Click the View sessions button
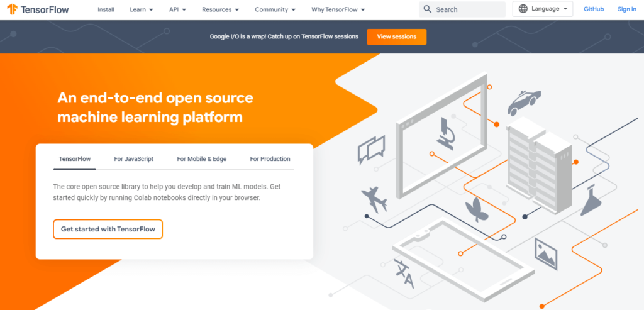 coord(396,36)
